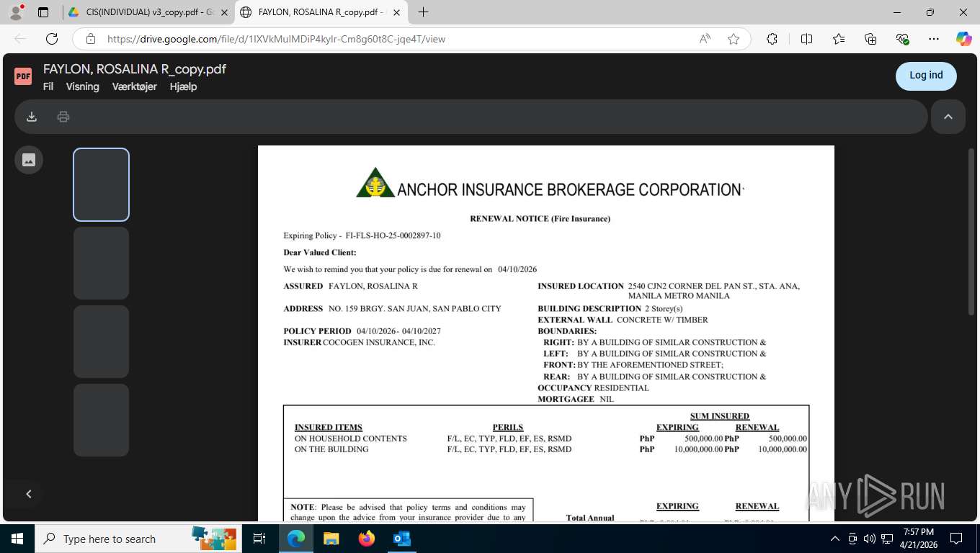The height and width of the screenshot is (553, 980).
Task: Select first page thumbnail
Action: point(102,184)
